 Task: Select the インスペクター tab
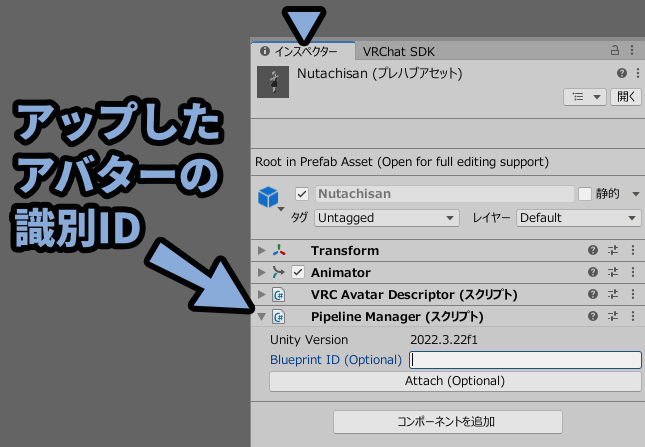pos(303,51)
